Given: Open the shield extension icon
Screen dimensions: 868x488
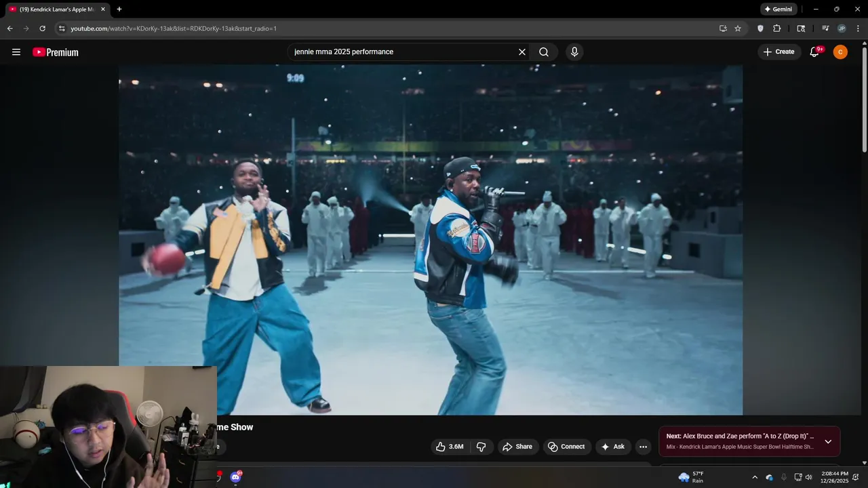Looking at the screenshot, I should [x=760, y=28].
